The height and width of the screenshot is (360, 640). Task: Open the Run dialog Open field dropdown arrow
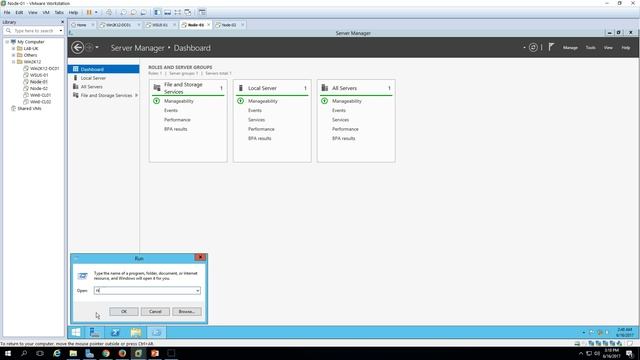click(198, 291)
